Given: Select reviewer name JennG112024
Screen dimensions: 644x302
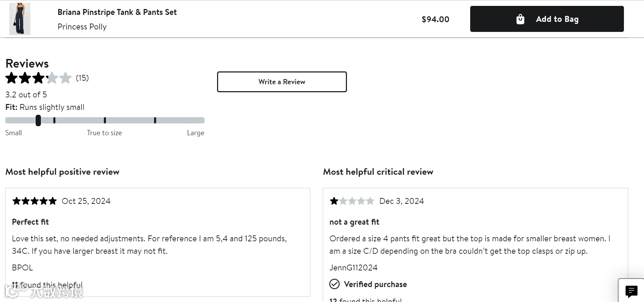Looking at the screenshot, I should (x=353, y=268).
